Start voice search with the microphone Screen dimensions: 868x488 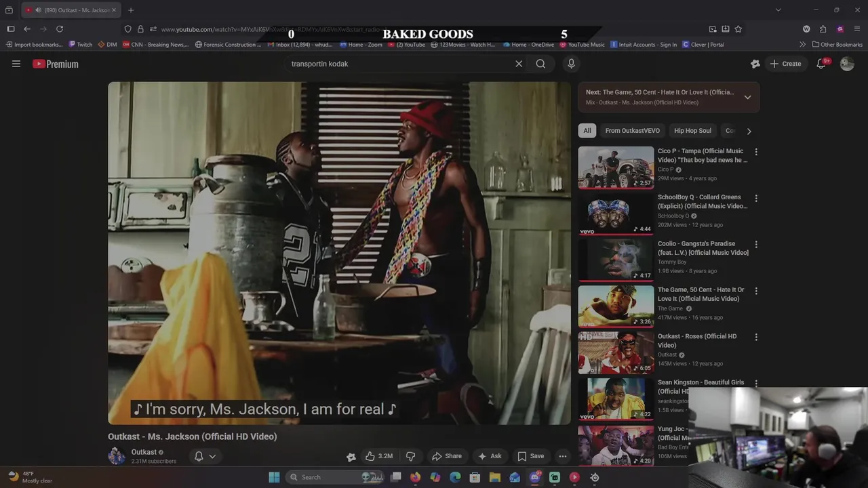(x=571, y=64)
